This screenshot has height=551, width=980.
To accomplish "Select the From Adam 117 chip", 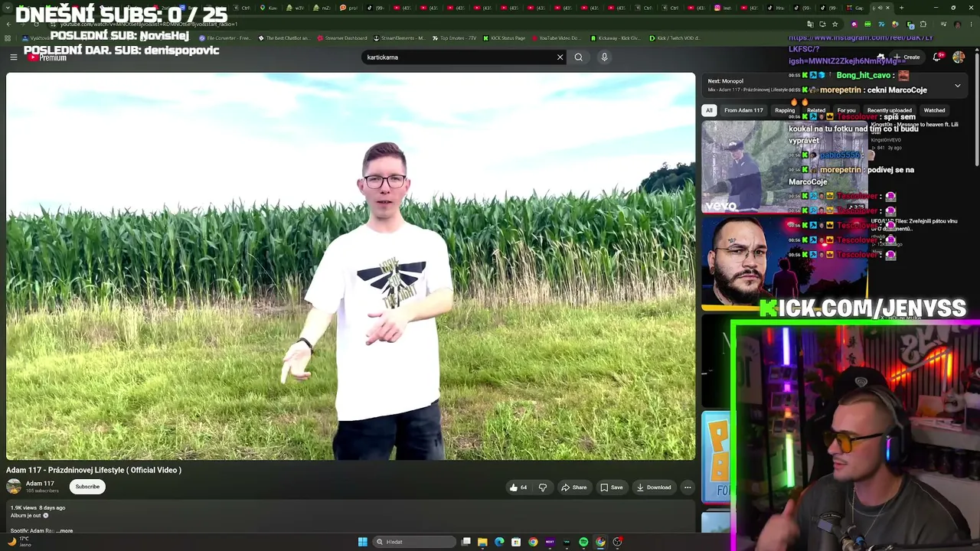I will point(743,110).
